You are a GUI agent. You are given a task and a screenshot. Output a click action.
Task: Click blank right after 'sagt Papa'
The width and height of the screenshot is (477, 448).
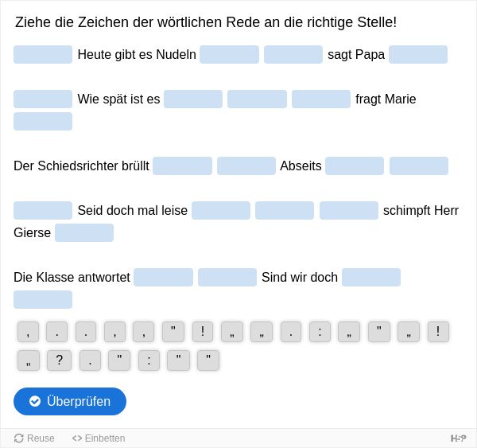pyautogui.click(x=418, y=55)
